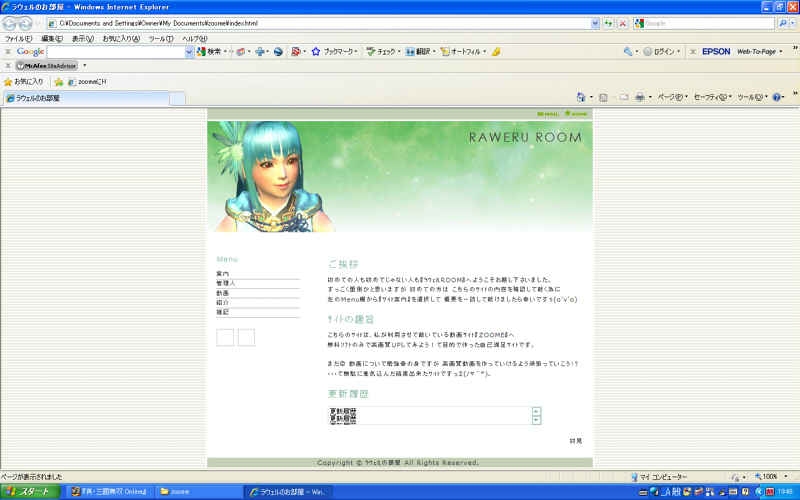Switch to 真・三國無双 Online taskbar item
This screenshot has width=800, height=500.
point(109,492)
